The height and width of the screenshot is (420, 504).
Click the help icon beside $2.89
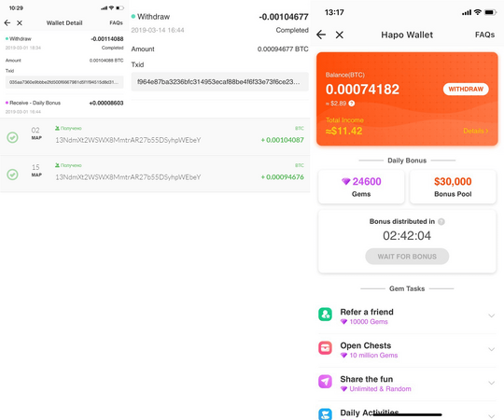click(x=352, y=104)
